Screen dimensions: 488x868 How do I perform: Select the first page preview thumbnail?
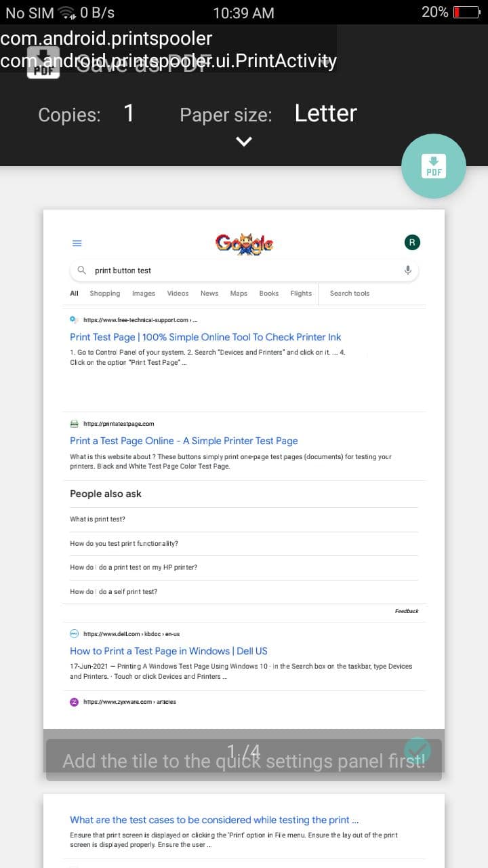(244, 490)
